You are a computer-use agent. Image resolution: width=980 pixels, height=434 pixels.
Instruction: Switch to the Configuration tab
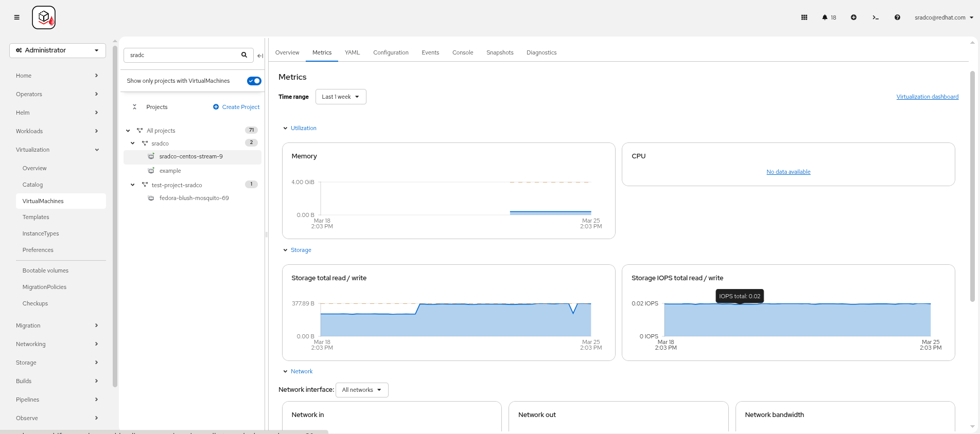pyautogui.click(x=391, y=52)
